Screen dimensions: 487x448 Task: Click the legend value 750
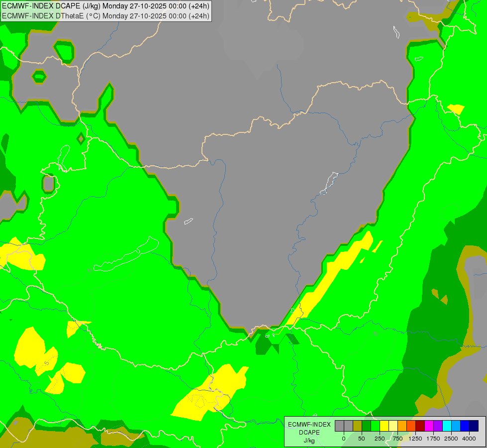pyautogui.click(x=397, y=439)
